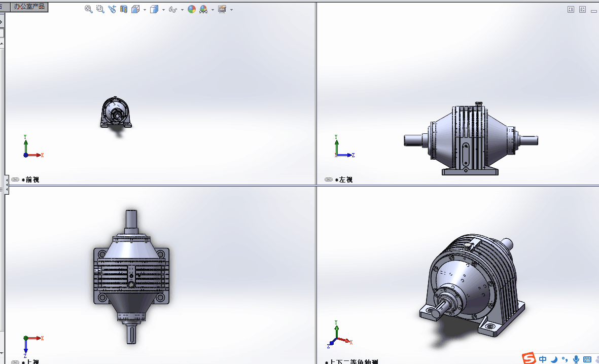This screenshot has height=364, width=599.
Task: Click the Hide/Show Items glasses icon
Action: point(172,10)
